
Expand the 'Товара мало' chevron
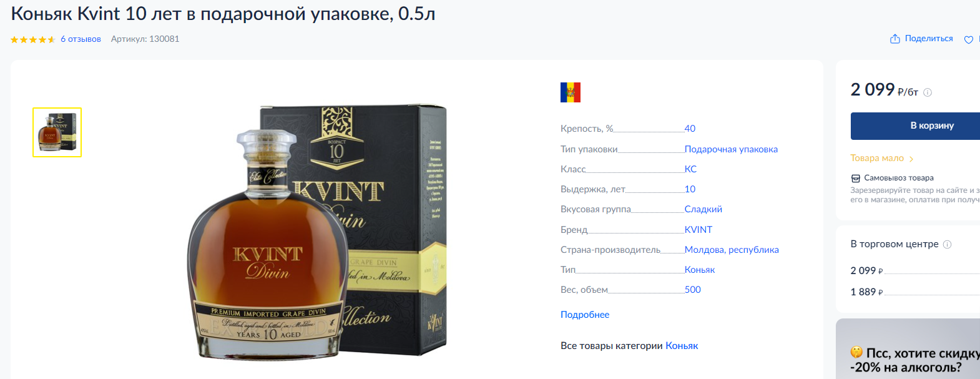[x=911, y=159]
